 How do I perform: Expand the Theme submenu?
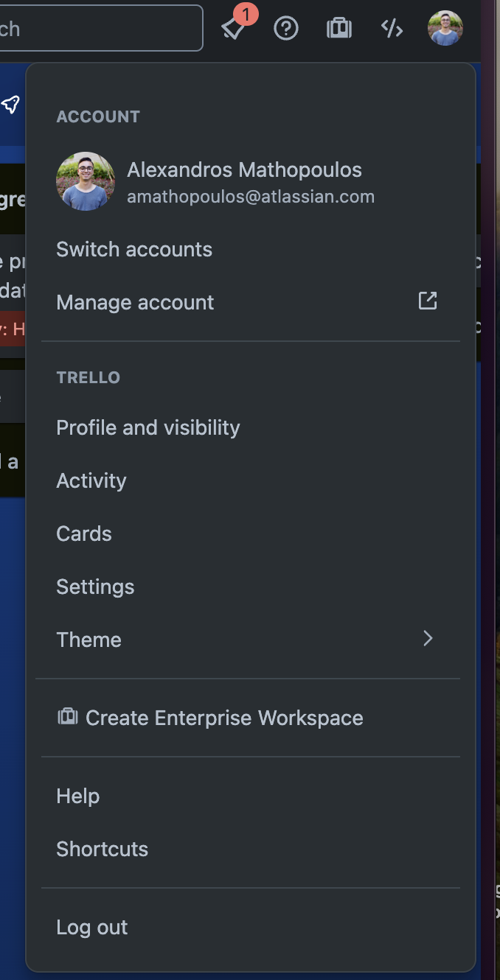tap(88, 639)
